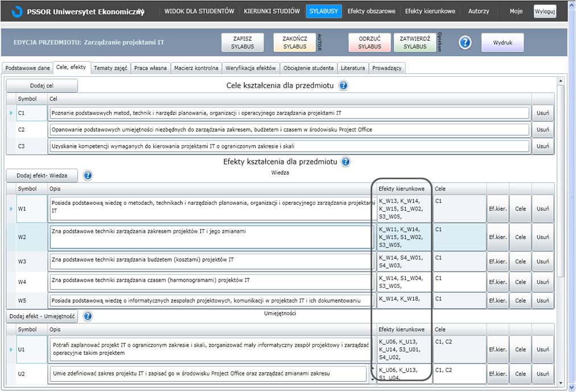
Task: Click Dodaj cel button
Action: click(42, 85)
